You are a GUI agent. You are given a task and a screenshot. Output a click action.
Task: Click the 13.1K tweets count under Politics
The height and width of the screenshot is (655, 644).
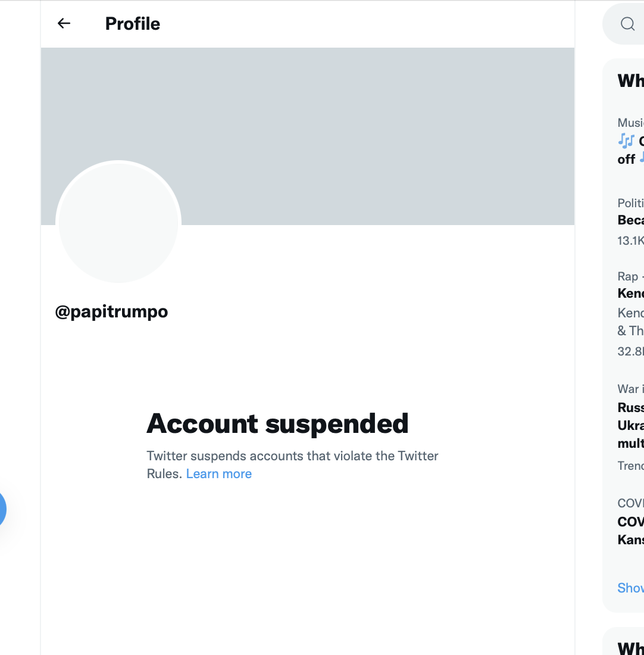pos(631,241)
